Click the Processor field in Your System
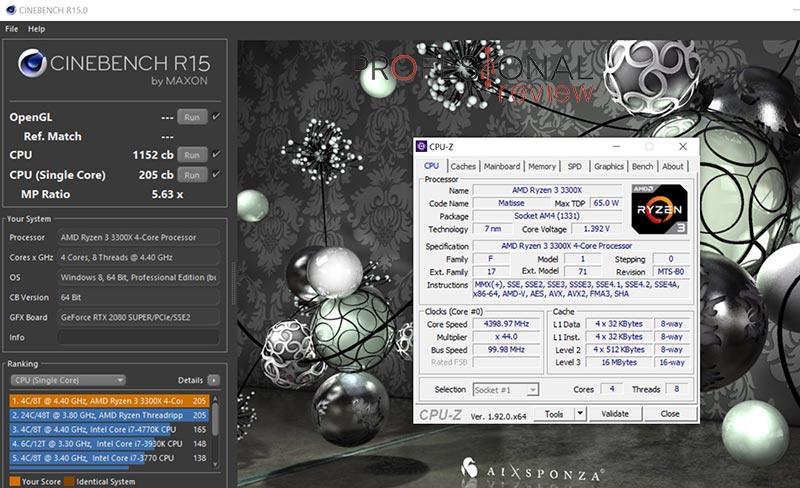 coord(138,237)
